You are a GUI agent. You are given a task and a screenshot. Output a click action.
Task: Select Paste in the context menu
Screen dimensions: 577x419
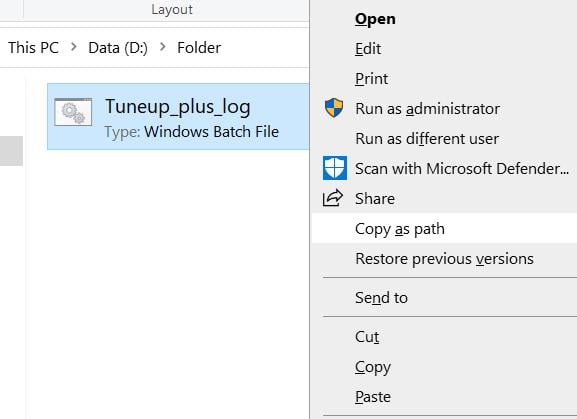(x=373, y=397)
